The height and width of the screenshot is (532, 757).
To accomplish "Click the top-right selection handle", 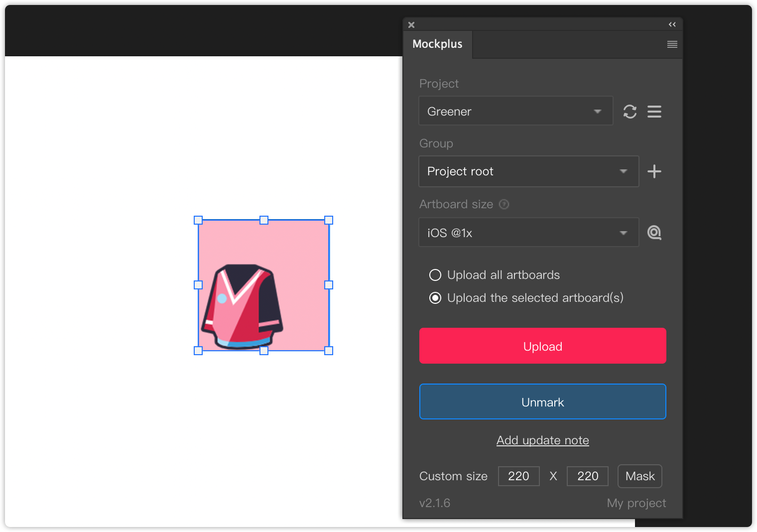I will (329, 220).
